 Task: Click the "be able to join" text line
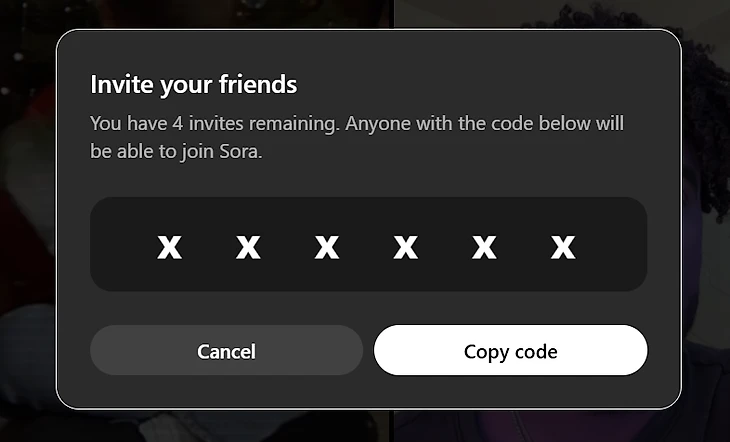coord(150,153)
